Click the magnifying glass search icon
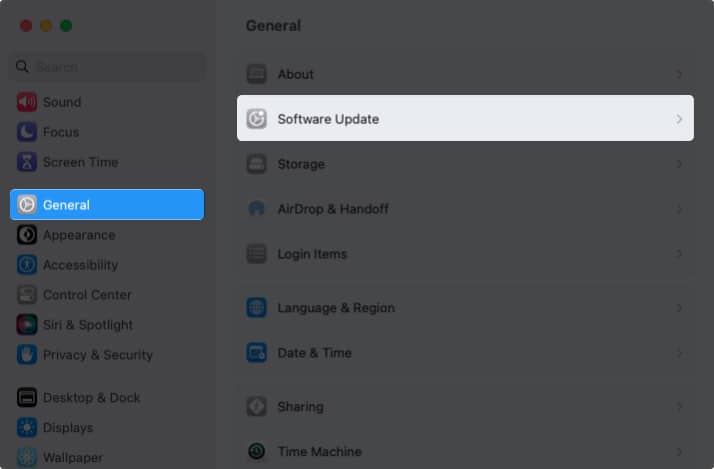This screenshot has width=714, height=469. pyautogui.click(x=22, y=67)
